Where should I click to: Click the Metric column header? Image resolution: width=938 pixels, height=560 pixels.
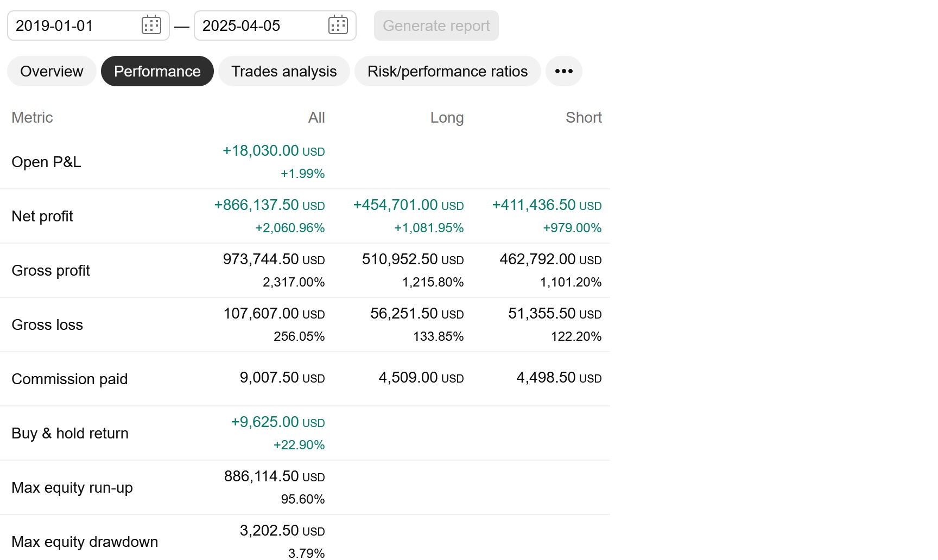(32, 118)
